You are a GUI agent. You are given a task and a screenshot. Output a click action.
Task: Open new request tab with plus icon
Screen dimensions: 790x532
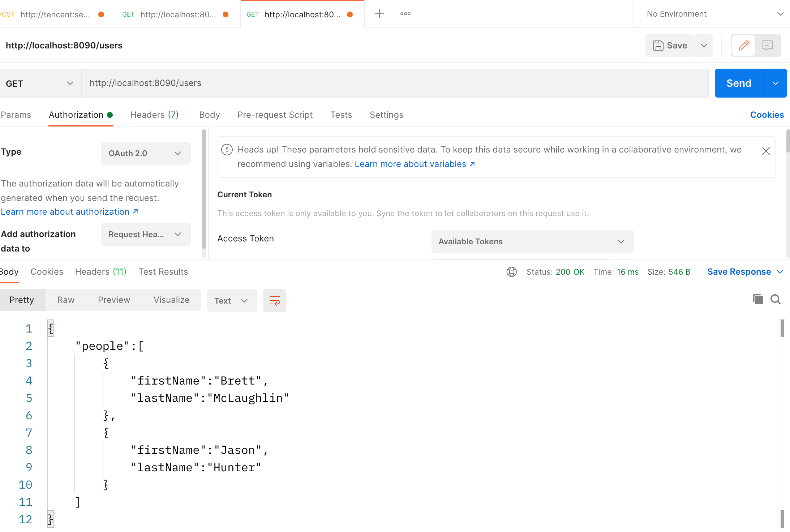click(379, 14)
